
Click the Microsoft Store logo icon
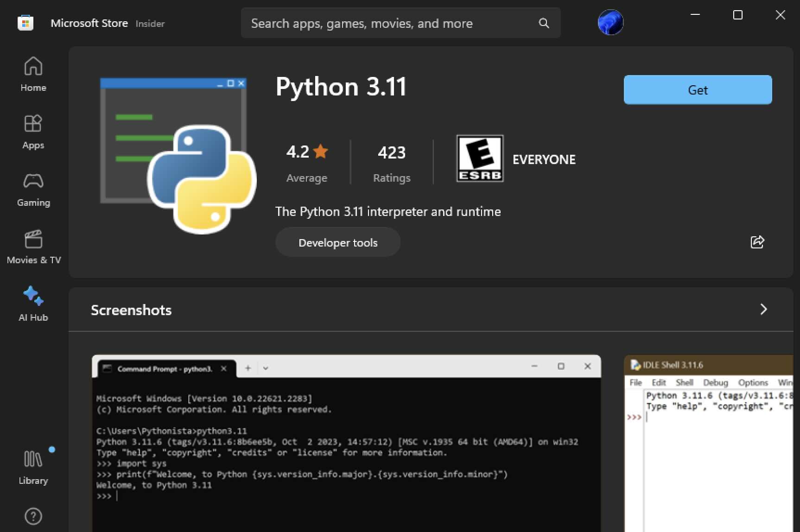pos(25,23)
